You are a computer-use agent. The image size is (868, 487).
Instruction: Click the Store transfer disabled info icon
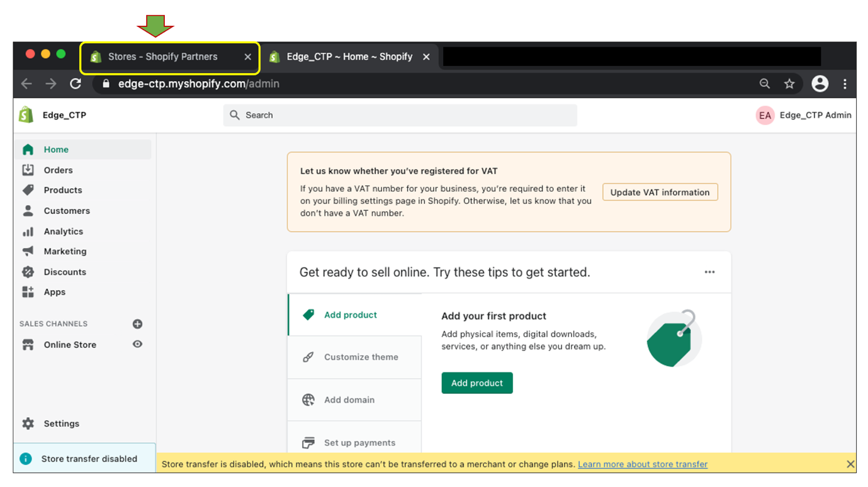point(26,459)
